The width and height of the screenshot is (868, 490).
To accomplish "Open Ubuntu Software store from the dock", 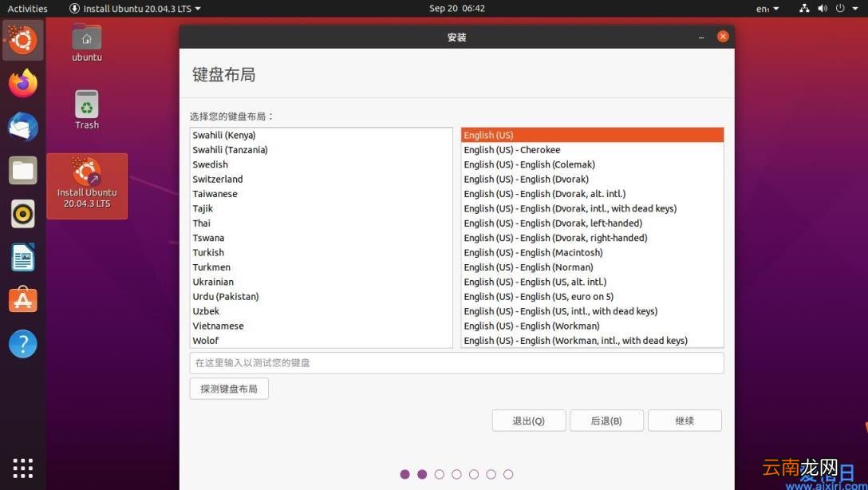I will click(x=22, y=300).
